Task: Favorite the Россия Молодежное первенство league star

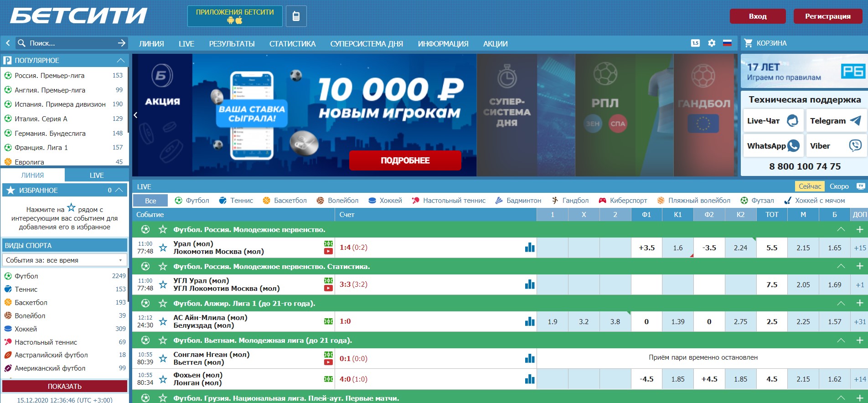Action: [x=162, y=229]
